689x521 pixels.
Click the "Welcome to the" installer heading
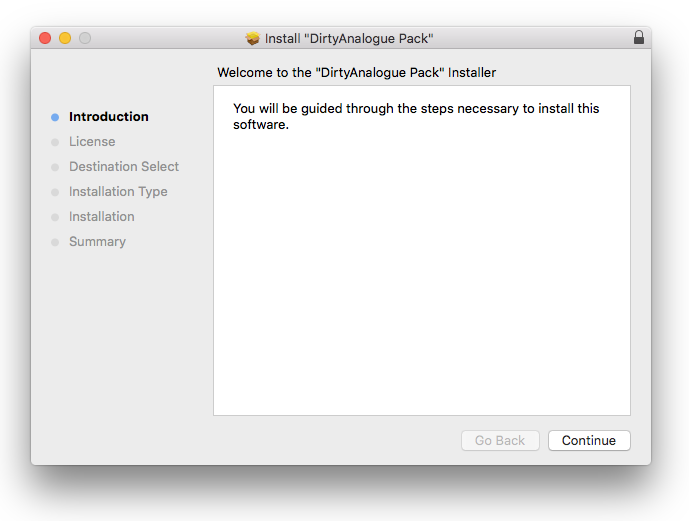(x=356, y=73)
